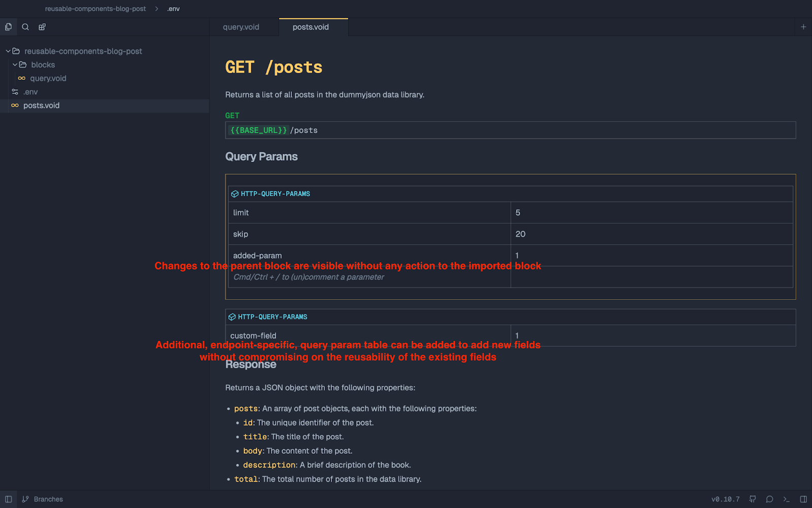The image size is (812, 508).
Task: Open the GitHub icon in status bar
Action: 753,499
